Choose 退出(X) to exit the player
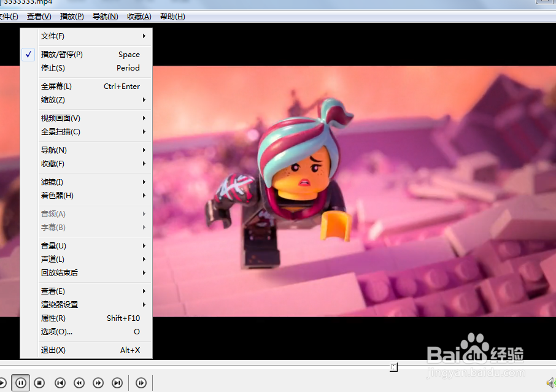Viewport: 556px width, 392px height. coord(86,350)
